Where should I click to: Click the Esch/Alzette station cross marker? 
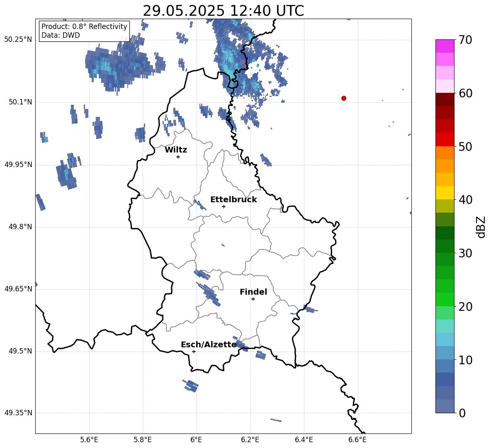pyautogui.click(x=194, y=351)
